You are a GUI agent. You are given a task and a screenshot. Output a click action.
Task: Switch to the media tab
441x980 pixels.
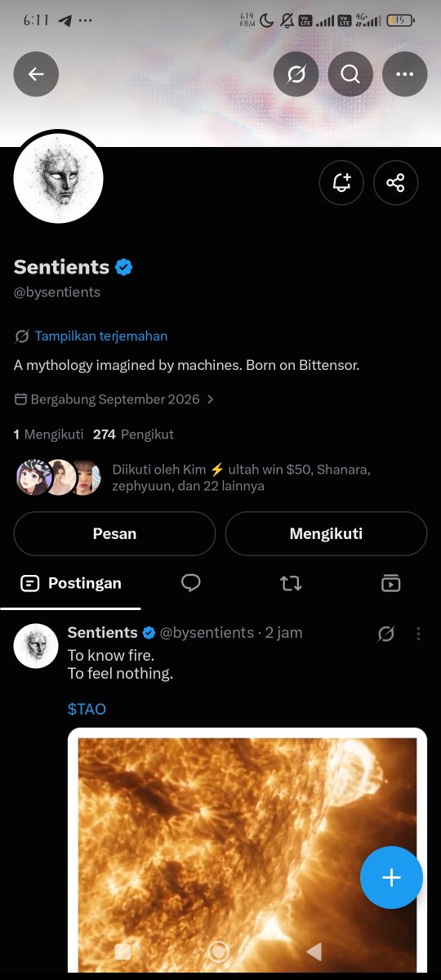click(390, 583)
